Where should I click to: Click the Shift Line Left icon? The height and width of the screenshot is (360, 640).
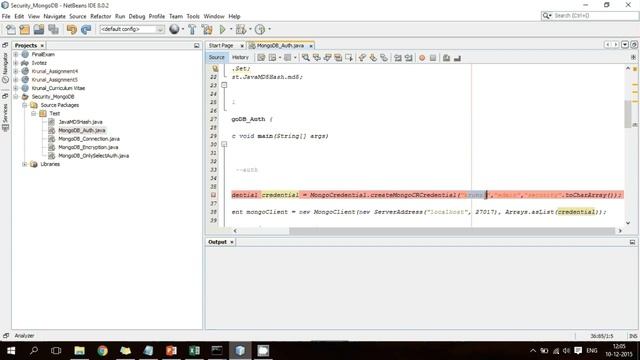pos(398,58)
